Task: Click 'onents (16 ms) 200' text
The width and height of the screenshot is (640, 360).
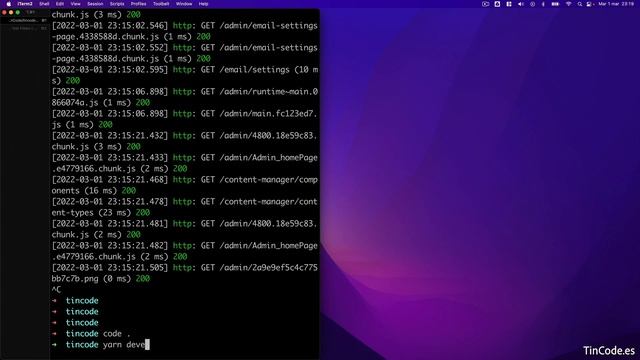Action: click(94, 191)
